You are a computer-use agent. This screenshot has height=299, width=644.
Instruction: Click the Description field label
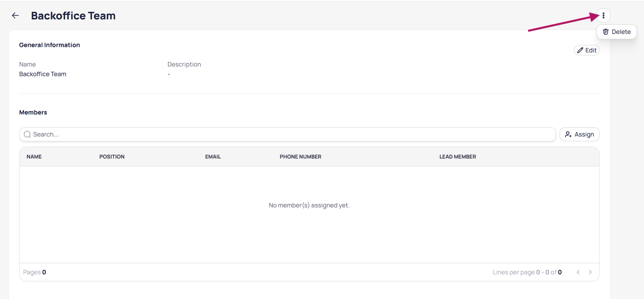(x=184, y=64)
